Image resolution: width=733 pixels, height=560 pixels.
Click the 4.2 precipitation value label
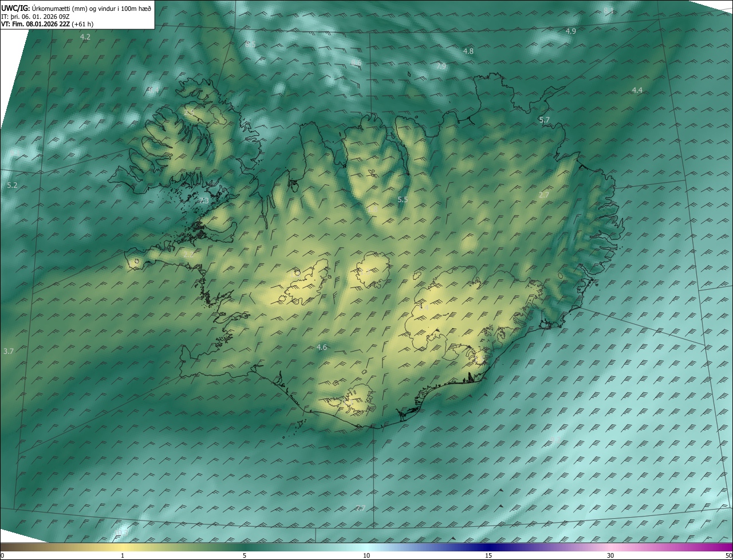coord(85,37)
